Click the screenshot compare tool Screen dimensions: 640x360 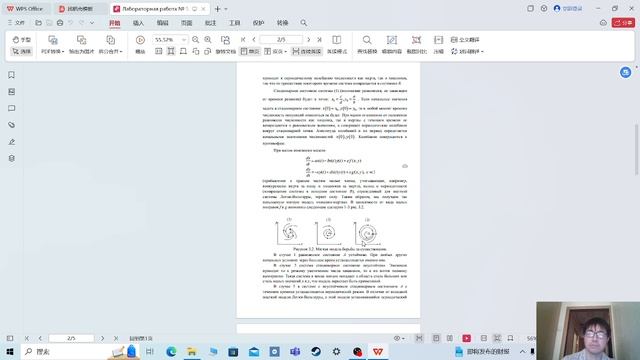pyautogui.click(x=416, y=45)
